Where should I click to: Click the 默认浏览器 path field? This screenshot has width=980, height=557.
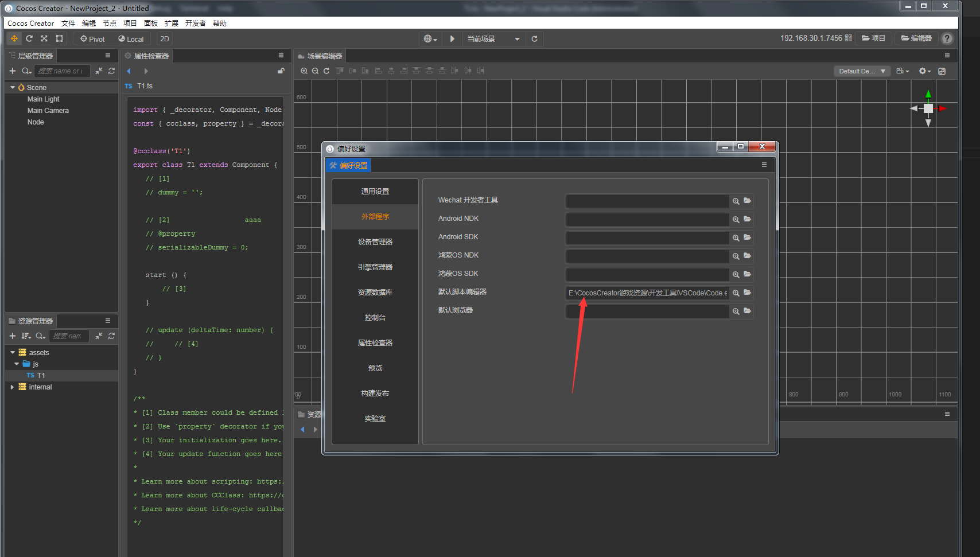647,311
